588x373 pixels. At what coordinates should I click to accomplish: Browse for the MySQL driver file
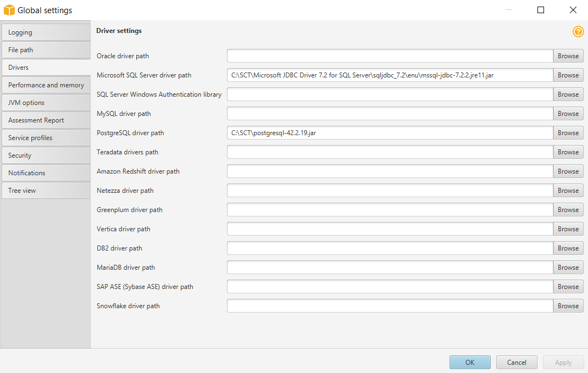coord(568,114)
